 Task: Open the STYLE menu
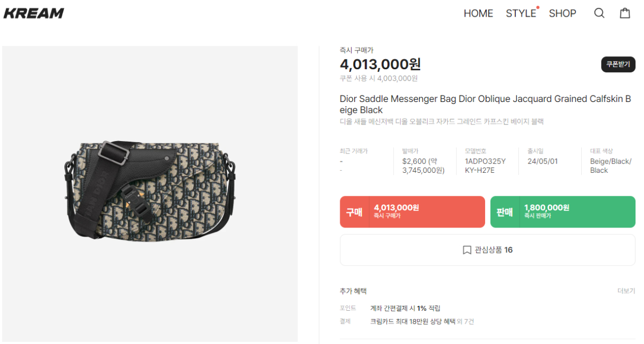pos(521,13)
